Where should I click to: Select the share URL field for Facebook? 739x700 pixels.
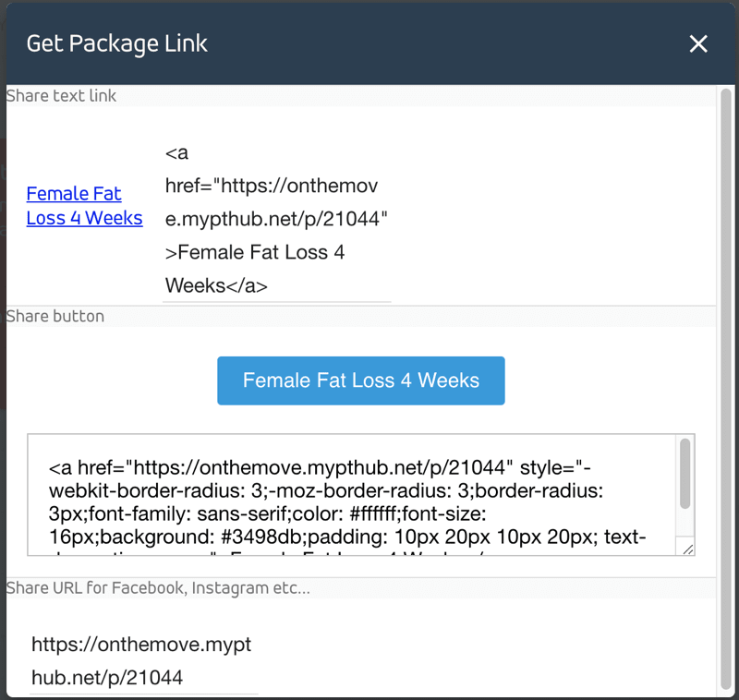(144, 661)
